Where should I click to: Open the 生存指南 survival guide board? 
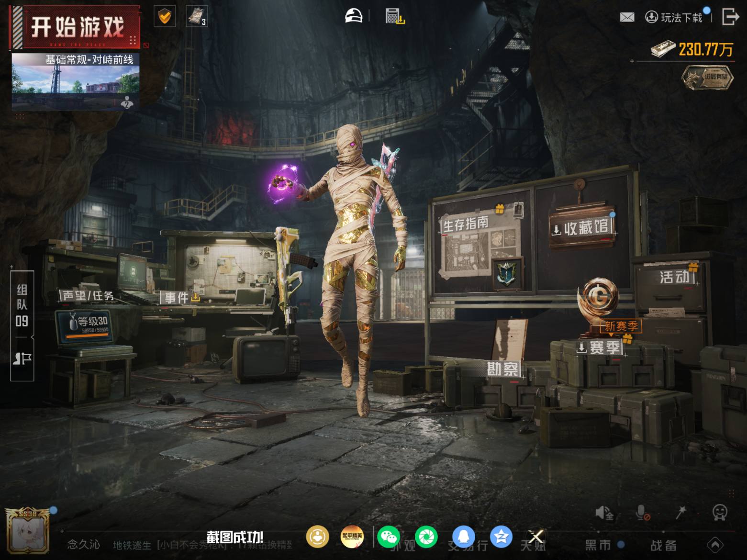click(466, 224)
